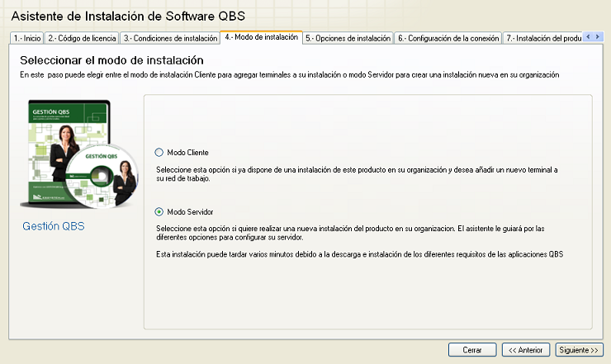Screen dimensions: 611x364
Task: Switch to 6.- Configuración de la conexión tab
Action: click(448, 38)
